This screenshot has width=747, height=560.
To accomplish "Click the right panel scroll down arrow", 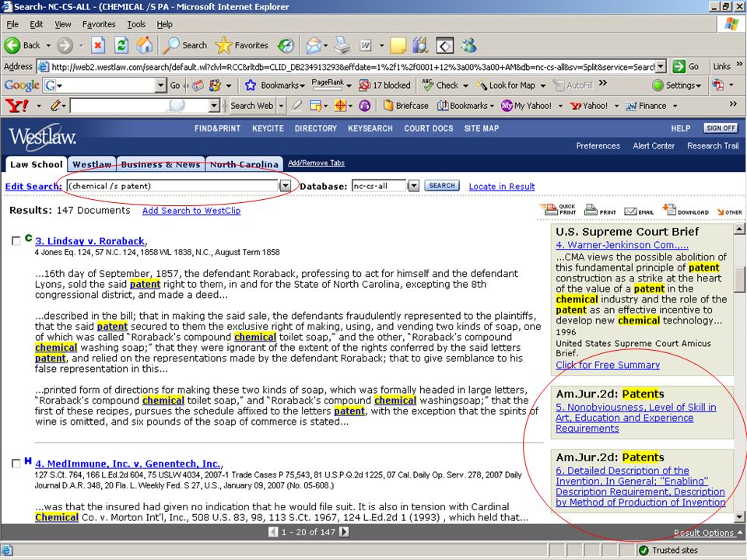I will 739,516.
